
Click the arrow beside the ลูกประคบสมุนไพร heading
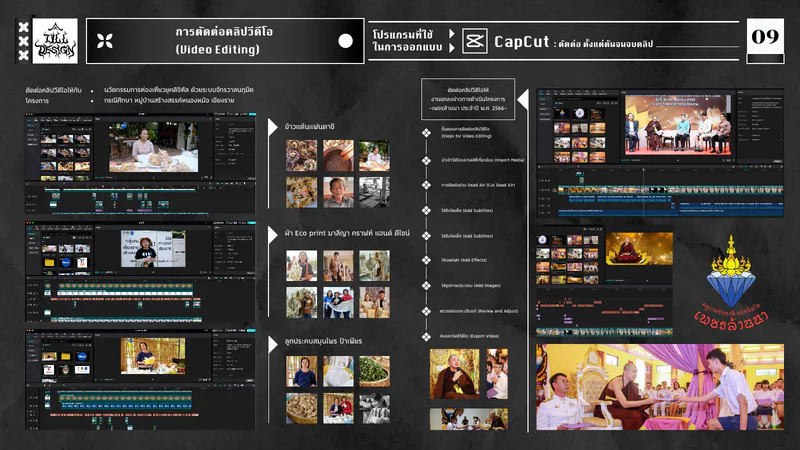pos(272,344)
